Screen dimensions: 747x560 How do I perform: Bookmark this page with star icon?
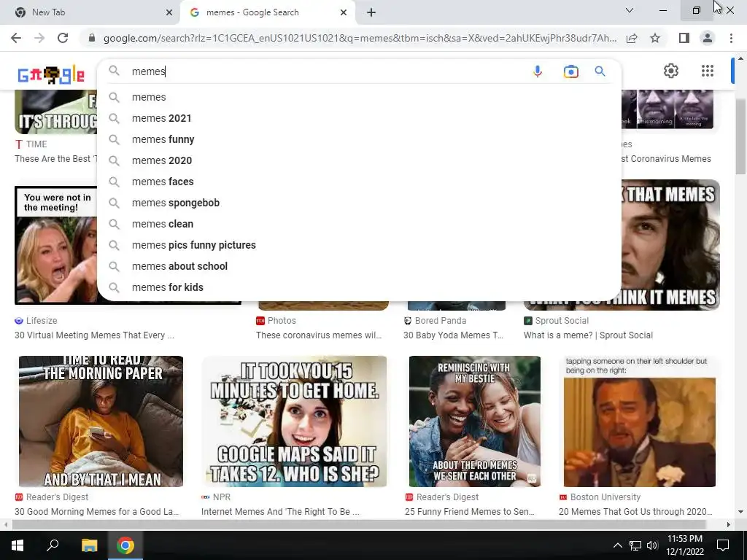point(655,38)
